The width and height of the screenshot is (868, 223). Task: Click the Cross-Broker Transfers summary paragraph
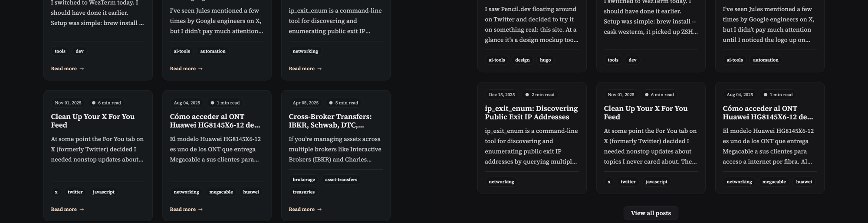[335, 149]
